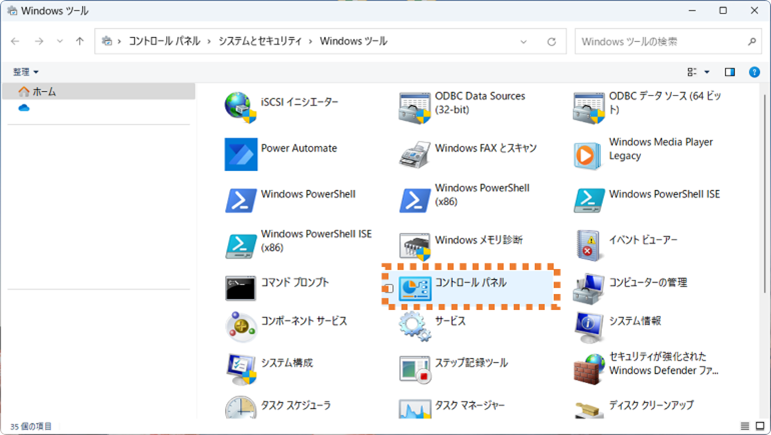
Task: Open the コンポーネント サービス icon
Action: pyautogui.click(x=240, y=326)
